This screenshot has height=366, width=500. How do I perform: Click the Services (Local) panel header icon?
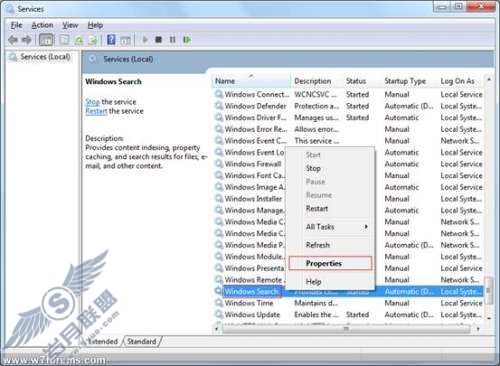click(93, 59)
